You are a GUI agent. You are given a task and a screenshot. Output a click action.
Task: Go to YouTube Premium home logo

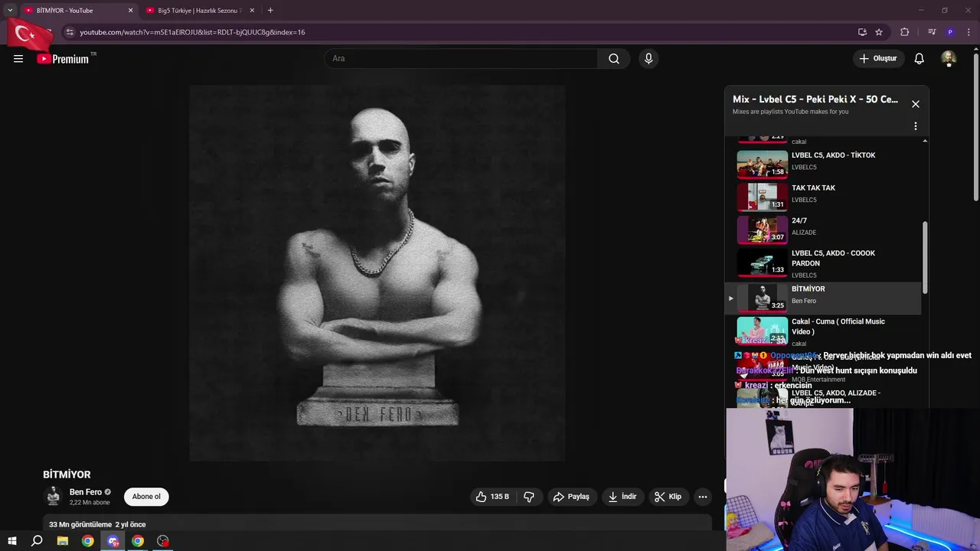(x=63, y=59)
